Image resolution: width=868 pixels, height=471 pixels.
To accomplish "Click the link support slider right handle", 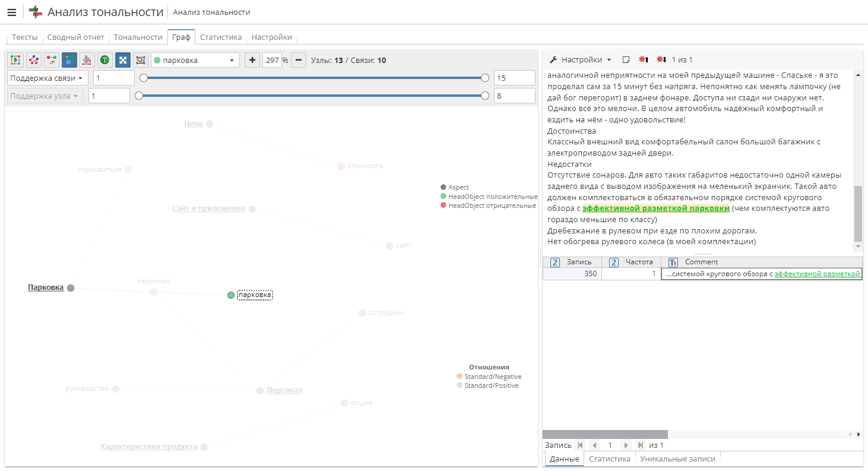I will click(x=485, y=78).
